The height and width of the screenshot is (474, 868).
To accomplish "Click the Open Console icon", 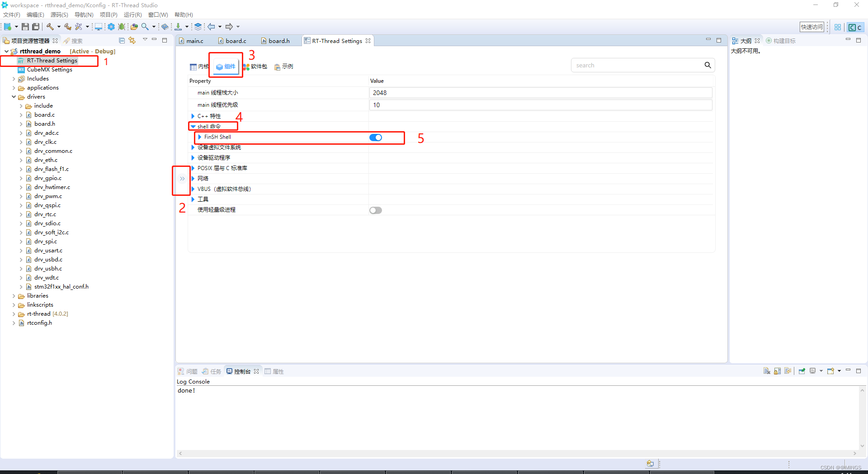I will [x=830, y=371].
